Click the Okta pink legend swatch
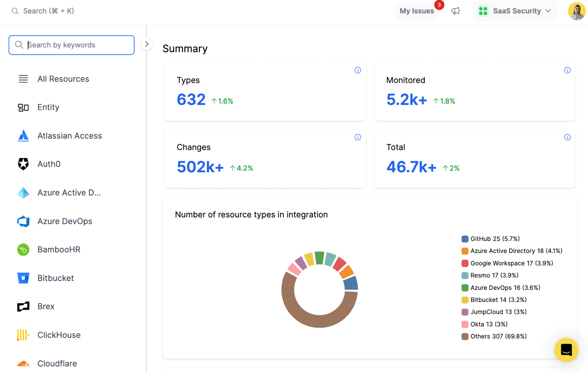Image resolution: width=588 pixels, height=373 pixels. [x=465, y=324]
